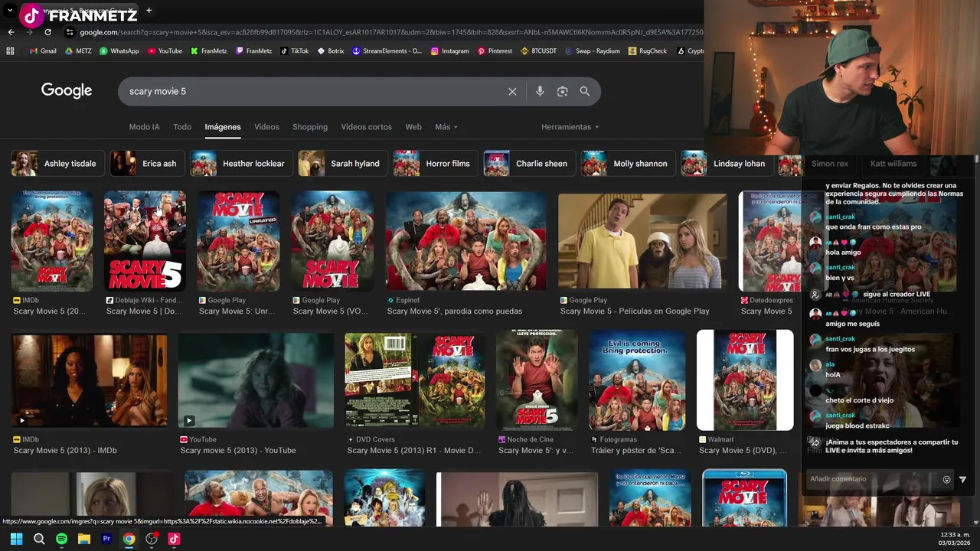Viewport: 980px width, 551px height.
Task: Open the Pinterest bookmark
Action: [495, 51]
